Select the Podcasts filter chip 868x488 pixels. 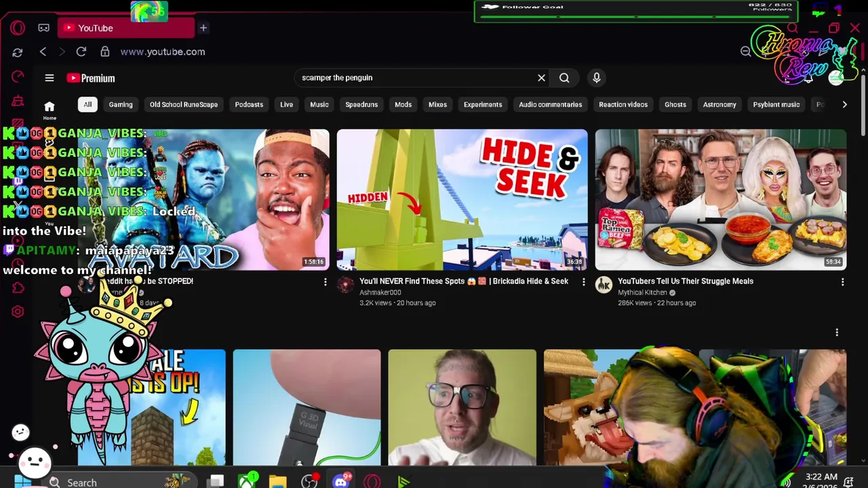249,104
